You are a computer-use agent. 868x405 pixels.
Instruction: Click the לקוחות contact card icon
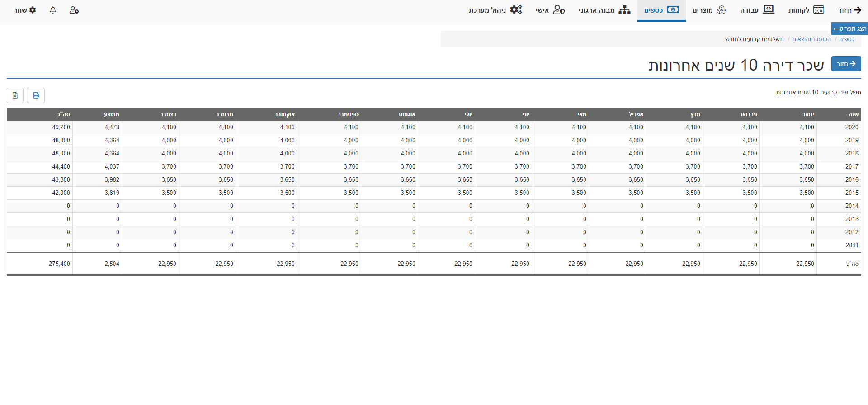click(819, 10)
